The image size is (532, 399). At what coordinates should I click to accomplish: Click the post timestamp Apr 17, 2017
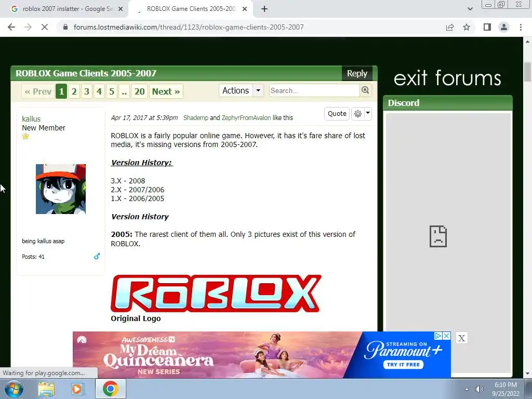(x=144, y=118)
